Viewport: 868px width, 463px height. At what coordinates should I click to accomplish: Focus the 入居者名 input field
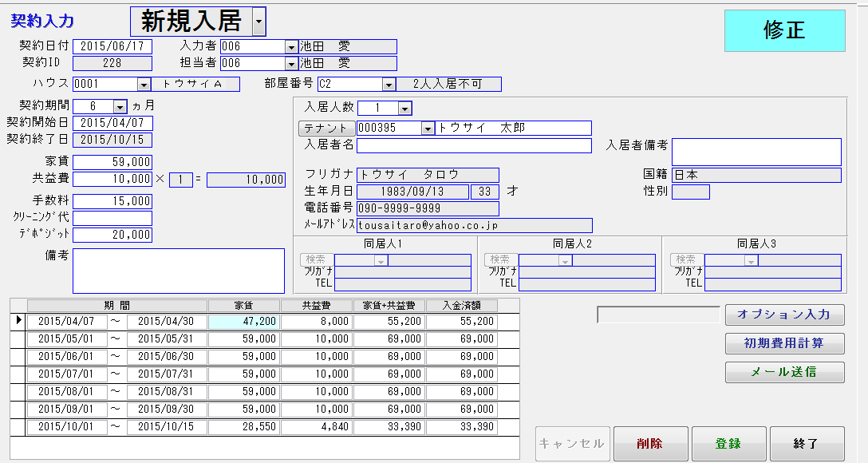tap(474, 145)
